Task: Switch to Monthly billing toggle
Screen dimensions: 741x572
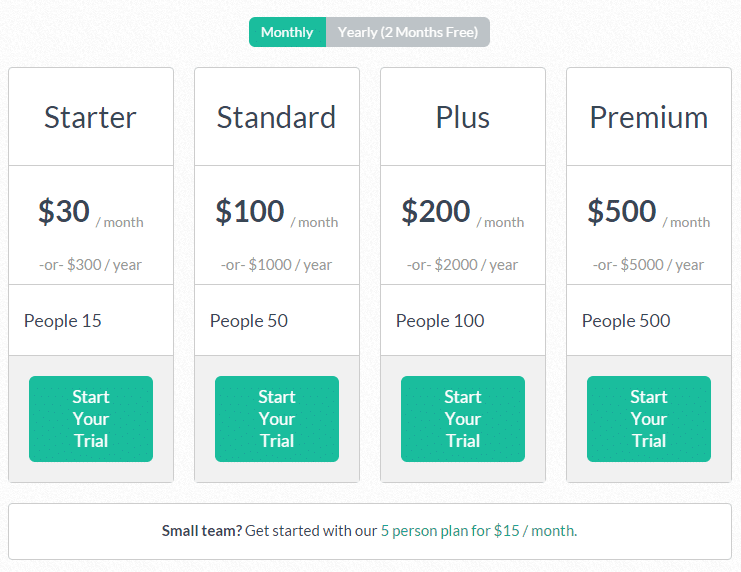Action: point(287,32)
